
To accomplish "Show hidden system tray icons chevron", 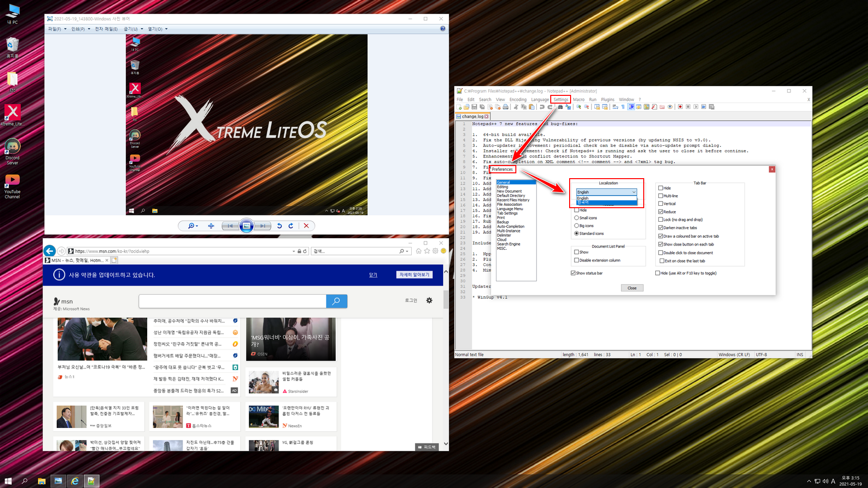I will (808, 481).
